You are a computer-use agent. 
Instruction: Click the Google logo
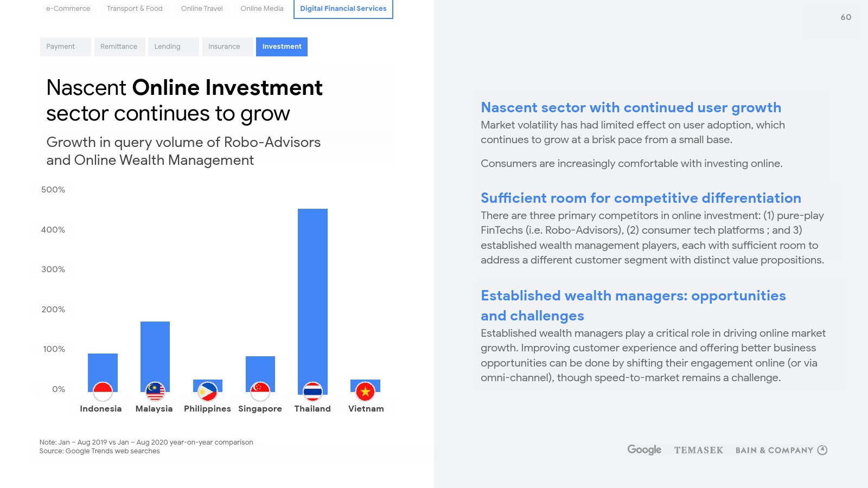coord(644,450)
